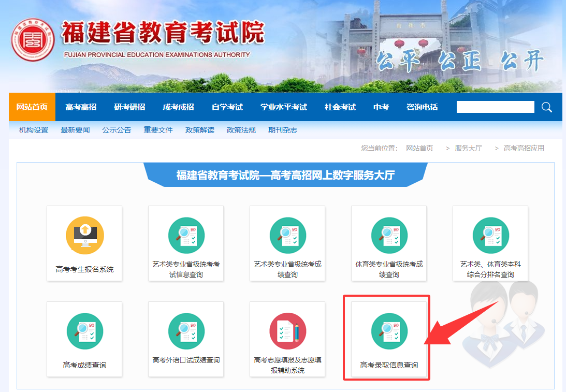Viewport: 566px width, 392px height.
Task: Open the 艺术类、体育类本科综合分排名查询 icon
Action: [490, 235]
